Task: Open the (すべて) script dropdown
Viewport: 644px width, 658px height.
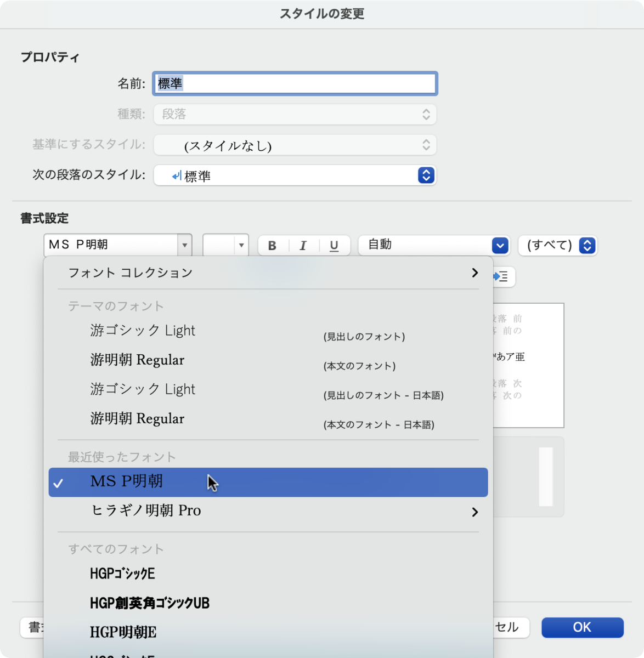Action: click(x=558, y=245)
